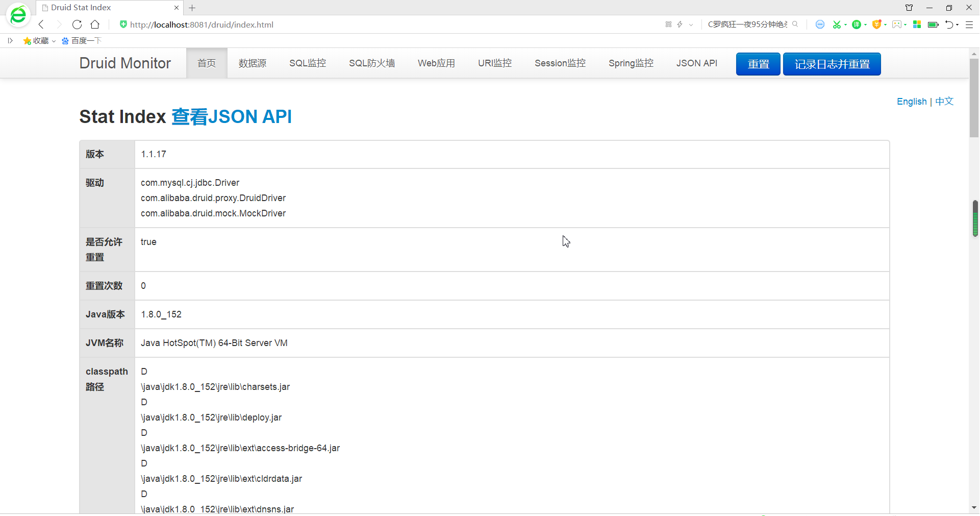Image resolution: width=980 pixels, height=516 pixels.
Task: Click the cldrdata.jar classpath entry
Action: 221,479
